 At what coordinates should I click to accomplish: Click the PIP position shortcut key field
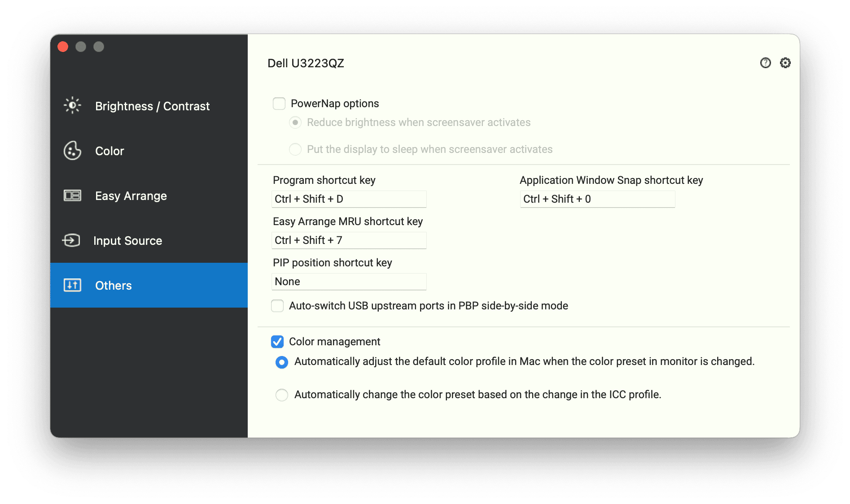tap(349, 282)
